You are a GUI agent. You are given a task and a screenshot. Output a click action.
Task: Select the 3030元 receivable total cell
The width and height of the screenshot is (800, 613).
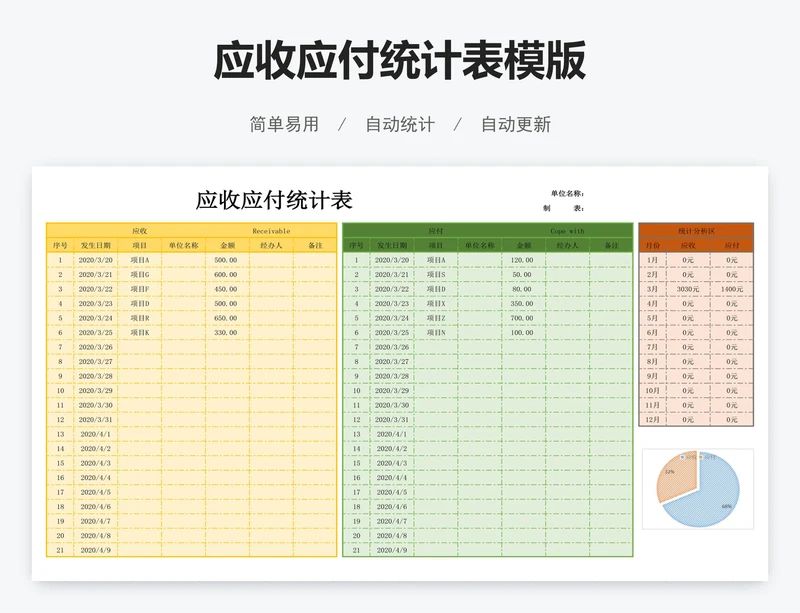[x=688, y=289]
